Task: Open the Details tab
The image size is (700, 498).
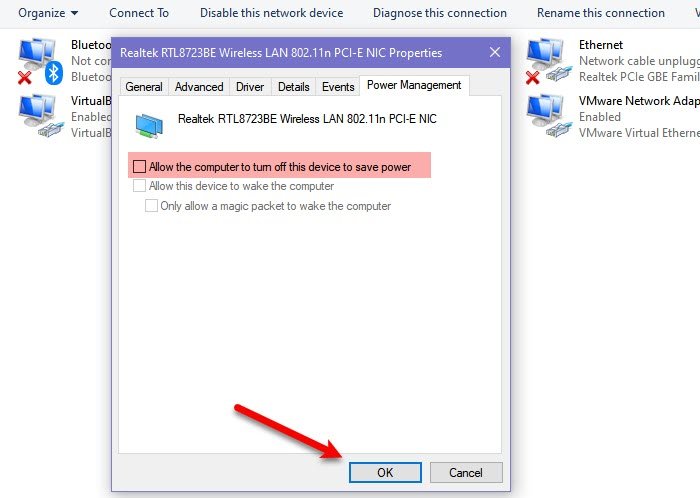Action: (293, 87)
